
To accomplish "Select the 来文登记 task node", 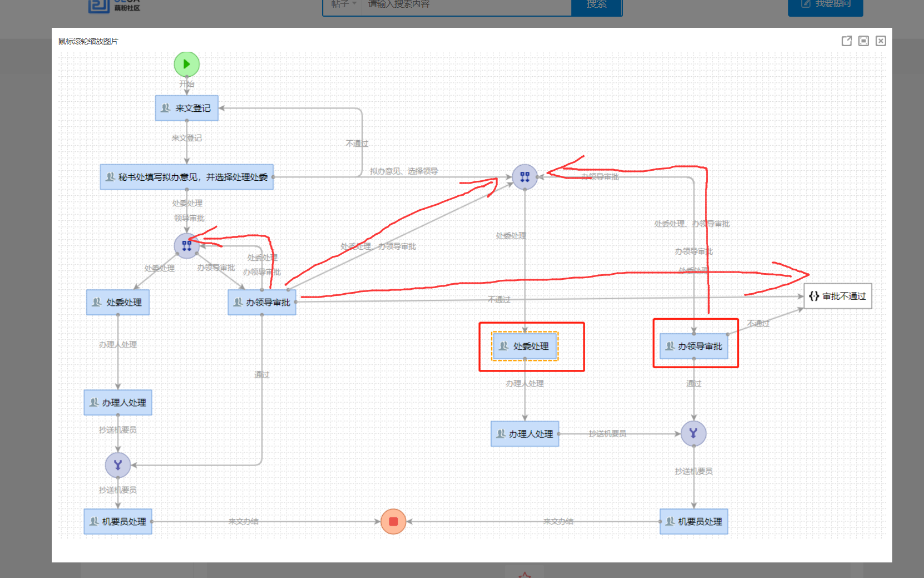I will 186,108.
